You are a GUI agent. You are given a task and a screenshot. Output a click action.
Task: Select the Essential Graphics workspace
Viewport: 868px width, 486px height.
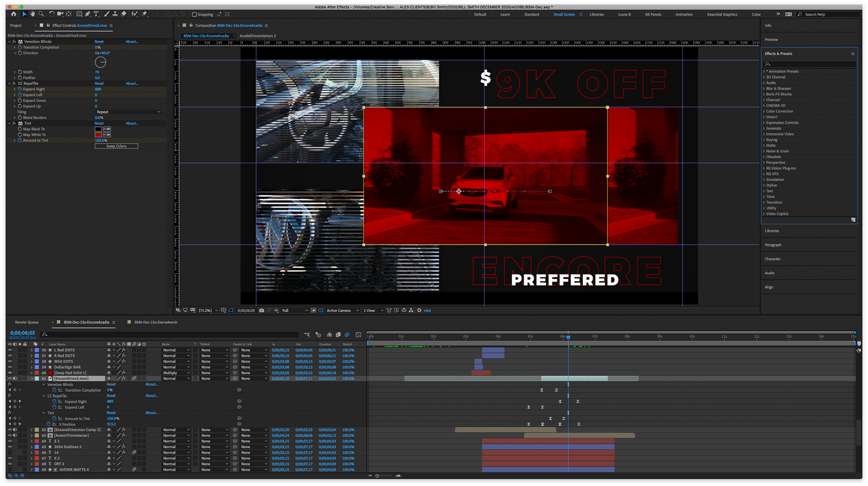click(x=722, y=14)
